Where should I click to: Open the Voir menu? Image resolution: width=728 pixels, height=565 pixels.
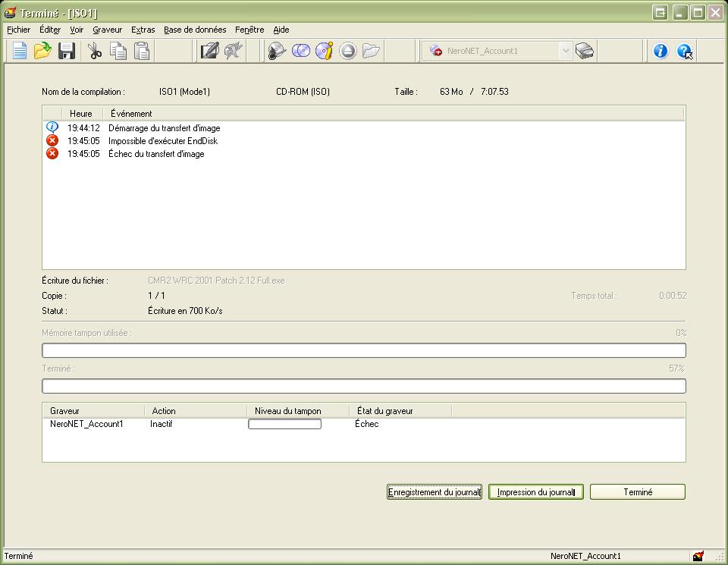coord(77,30)
